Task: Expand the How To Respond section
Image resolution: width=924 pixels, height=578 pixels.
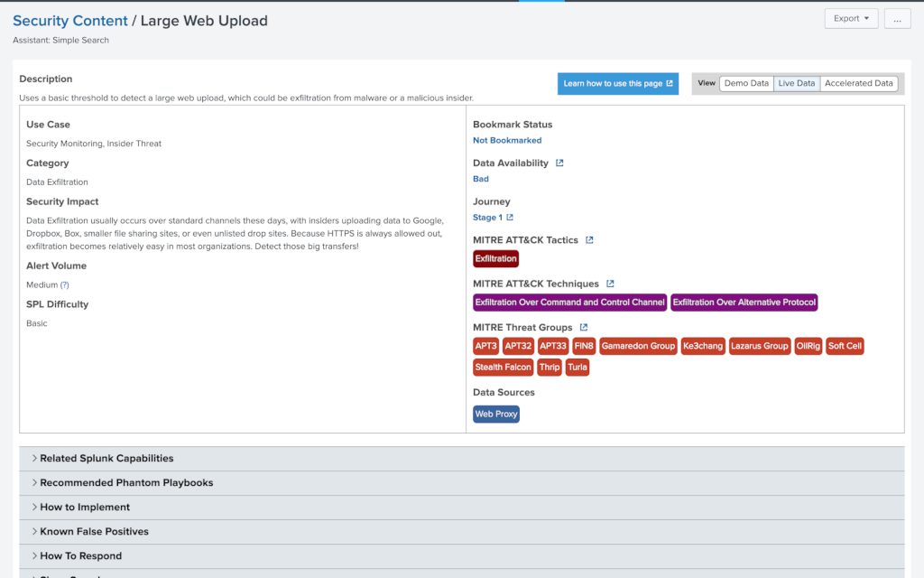Action: (461, 556)
